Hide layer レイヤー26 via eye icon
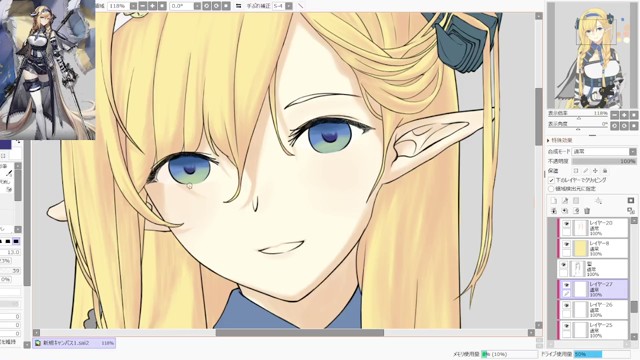Viewport: 640px width, 360px height. pyautogui.click(x=567, y=305)
